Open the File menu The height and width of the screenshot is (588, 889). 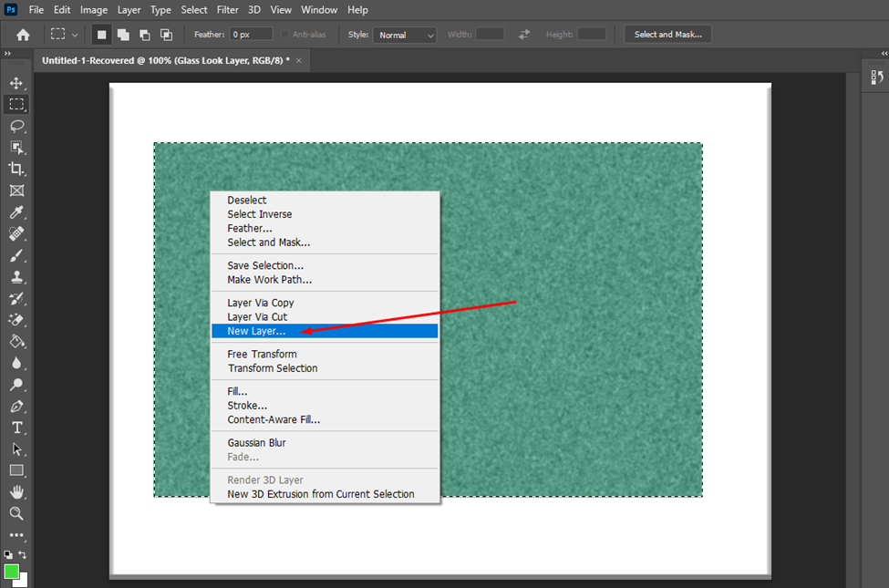click(36, 10)
